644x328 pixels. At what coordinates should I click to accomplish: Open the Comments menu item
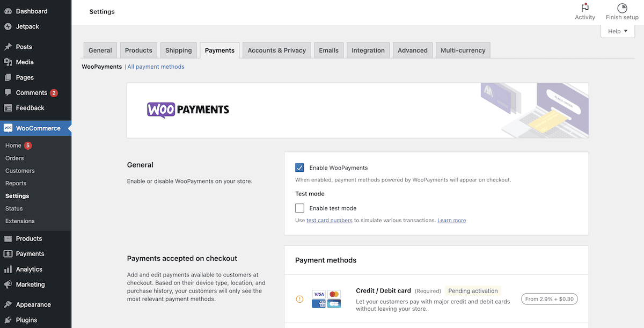(x=32, y=93)
